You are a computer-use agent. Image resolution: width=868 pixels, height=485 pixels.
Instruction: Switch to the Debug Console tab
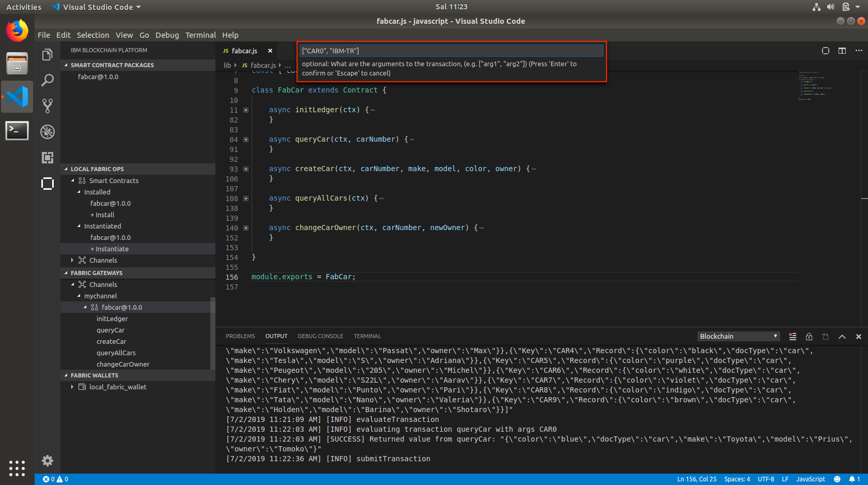320,336
